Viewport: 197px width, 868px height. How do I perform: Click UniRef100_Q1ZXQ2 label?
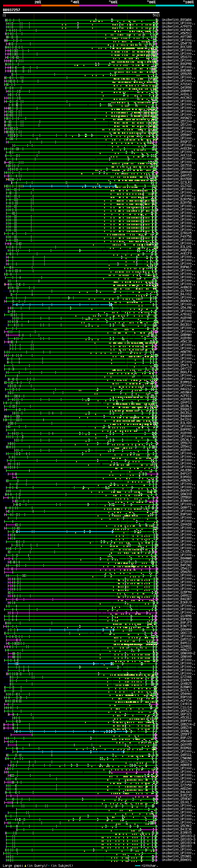pyautogui.click(x=177, y=186)
